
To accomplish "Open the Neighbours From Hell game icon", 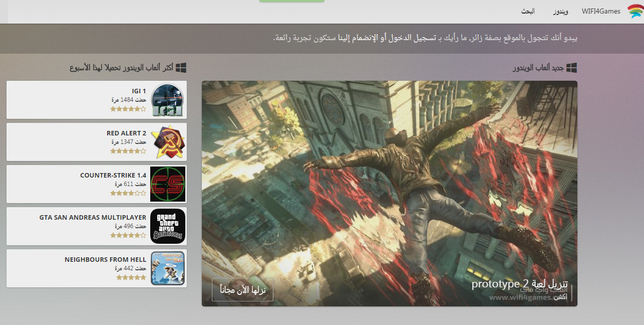I will pos(168,268).
